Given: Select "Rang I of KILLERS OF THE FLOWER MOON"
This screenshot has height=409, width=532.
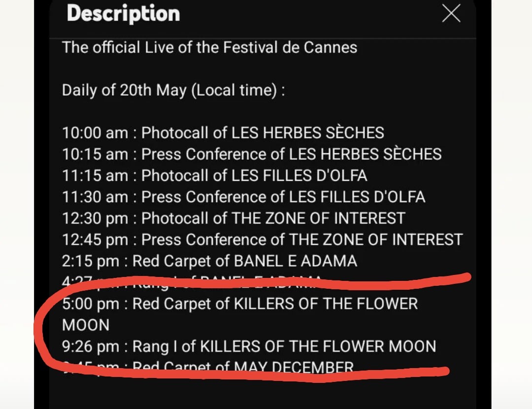Looking at the screenshot, I should pos(284,346).
